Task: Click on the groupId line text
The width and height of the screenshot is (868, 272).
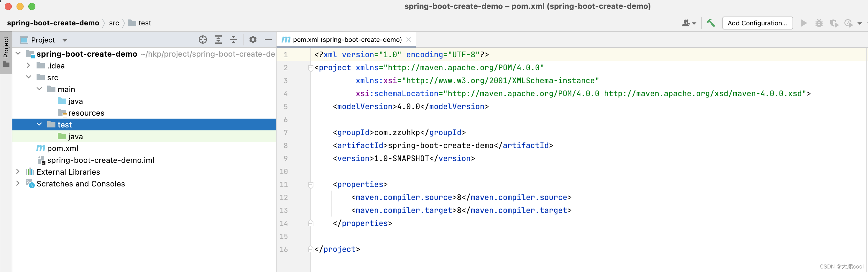Action: (x=399, y=132)
